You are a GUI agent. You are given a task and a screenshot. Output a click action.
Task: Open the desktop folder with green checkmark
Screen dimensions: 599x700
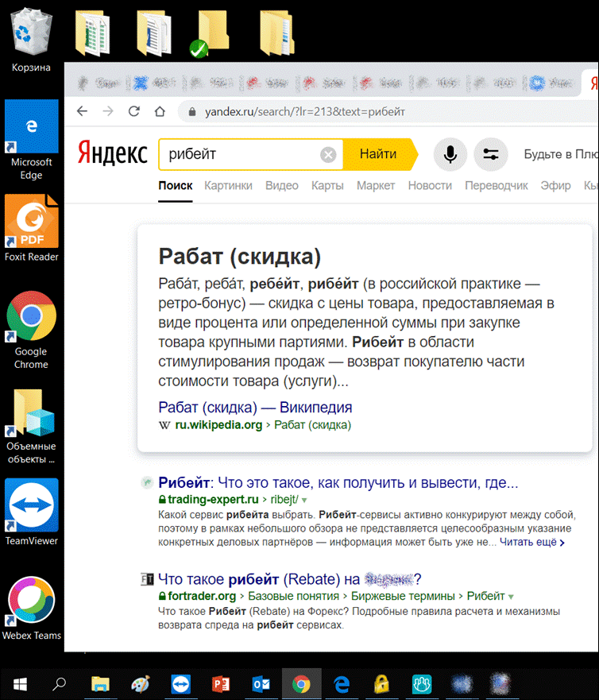coord(210,34)
